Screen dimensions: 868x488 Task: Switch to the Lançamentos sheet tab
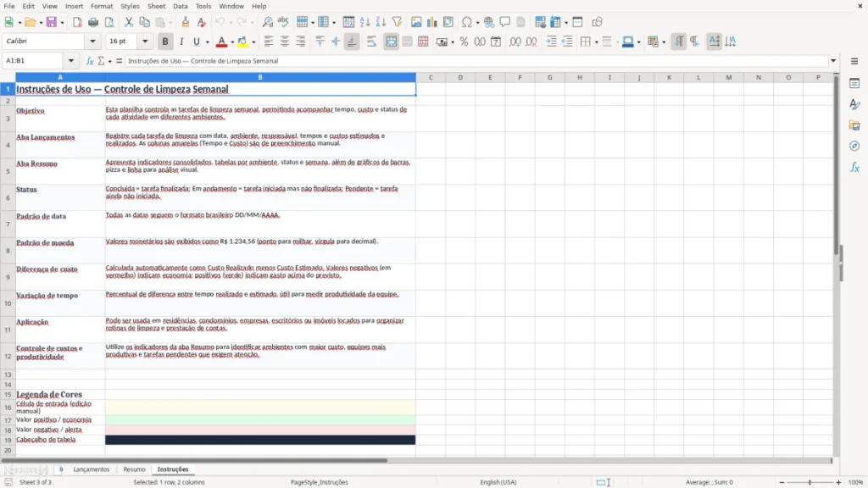(92, 469)
